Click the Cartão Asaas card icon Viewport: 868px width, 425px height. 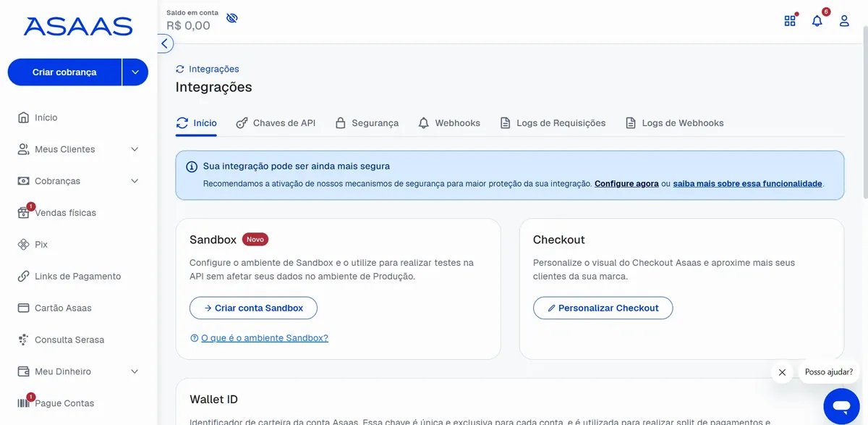tap(23, 308)
